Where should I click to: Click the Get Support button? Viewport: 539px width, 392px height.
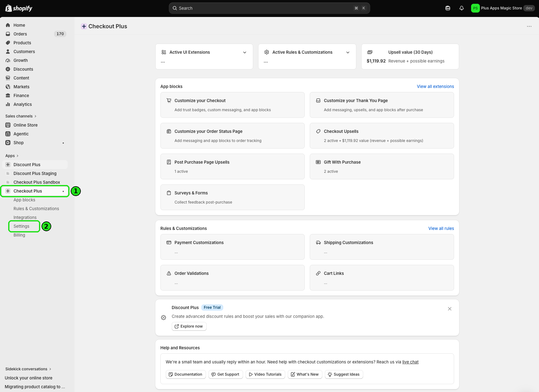pos(225,374)
